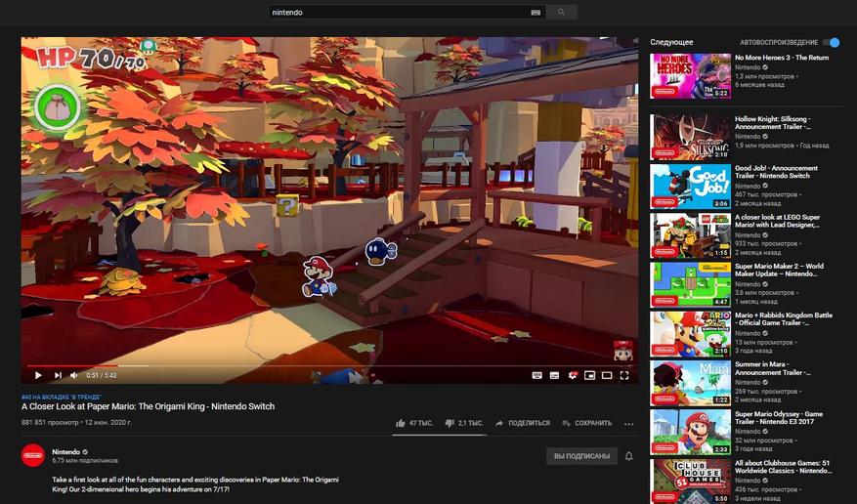Open Super Mario Odyssey trailer thumbnail

coord(690,432)
